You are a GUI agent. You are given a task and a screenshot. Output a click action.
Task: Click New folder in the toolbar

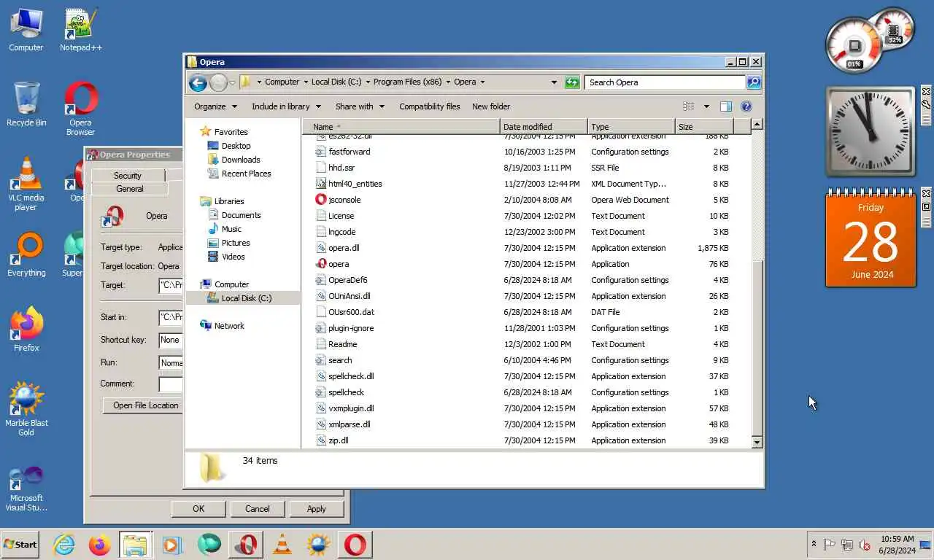[491, 106]
